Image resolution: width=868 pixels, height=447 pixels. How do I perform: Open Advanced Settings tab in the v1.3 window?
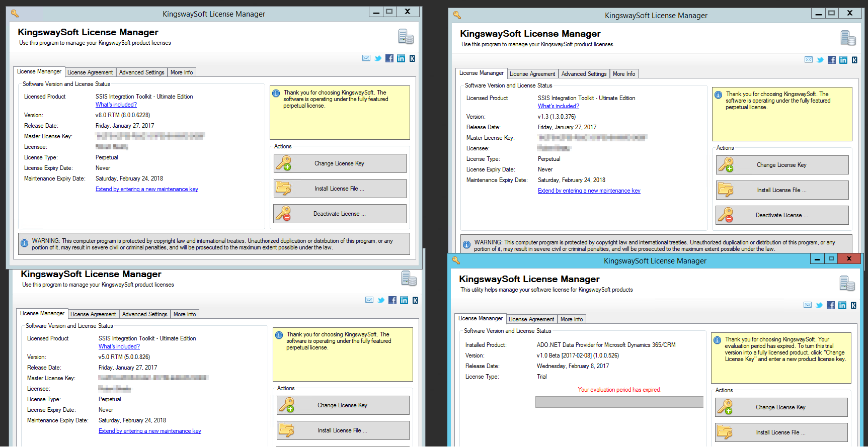tap(584, 74)
